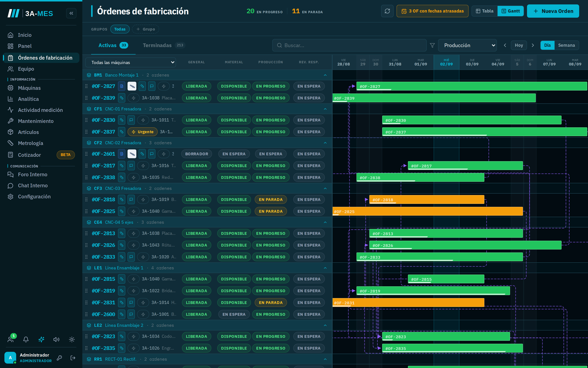The image size is (588, 368).
Task: Toggle urgent lightning on #OF-2813
Action: tap(133, 233)
